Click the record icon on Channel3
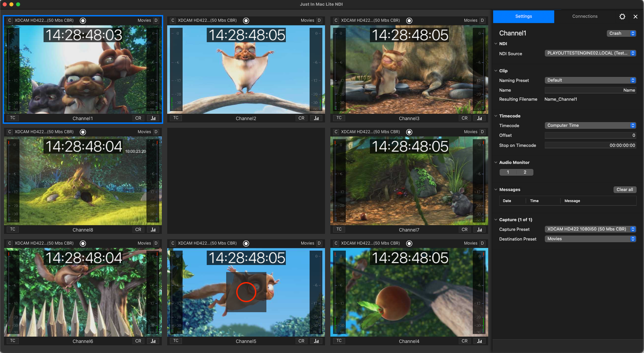 point(409,21)
